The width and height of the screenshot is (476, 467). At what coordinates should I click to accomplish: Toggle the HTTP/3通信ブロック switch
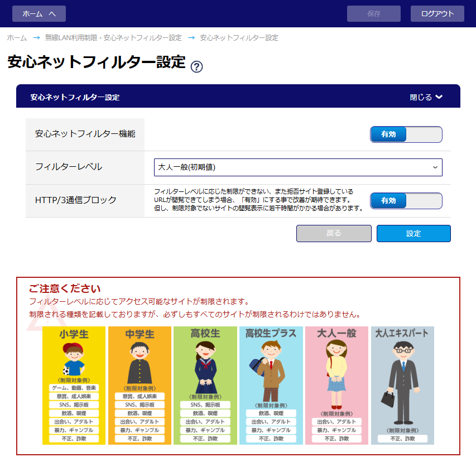coord(406,201)
